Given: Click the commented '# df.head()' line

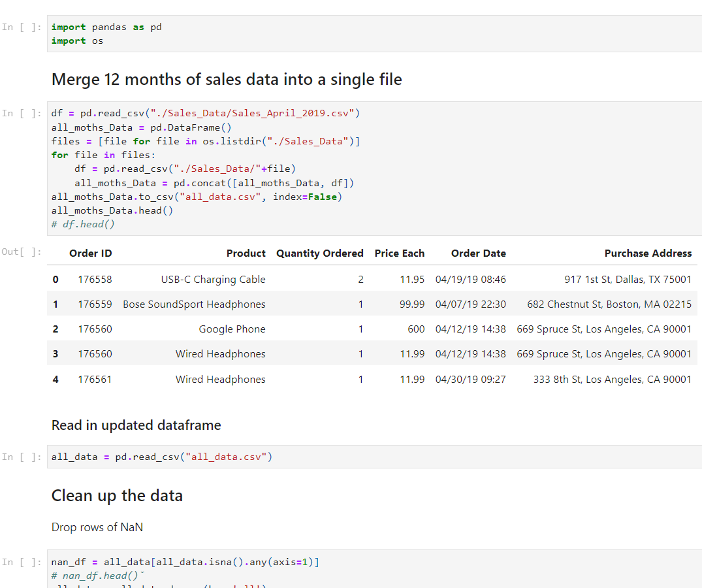Looking at the screenshot, I should (x=82, y=224).
